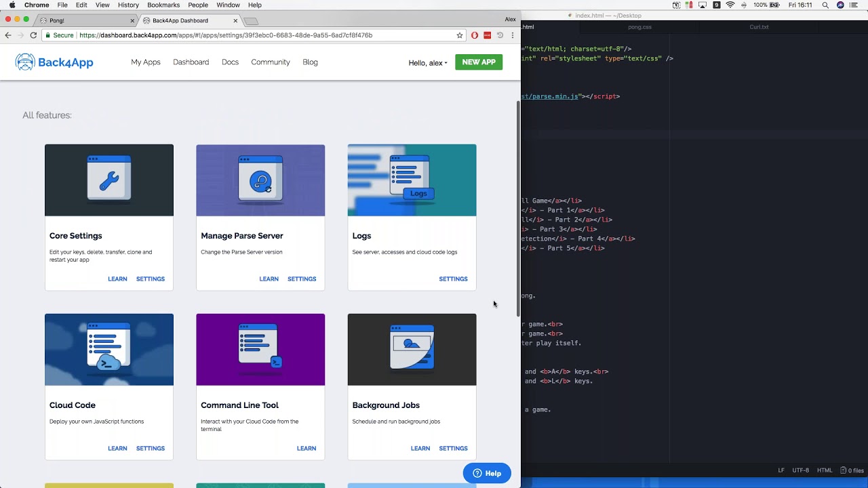Close the Back4App Dashboard tab
The image size is (868, 488).
(235, 20)
